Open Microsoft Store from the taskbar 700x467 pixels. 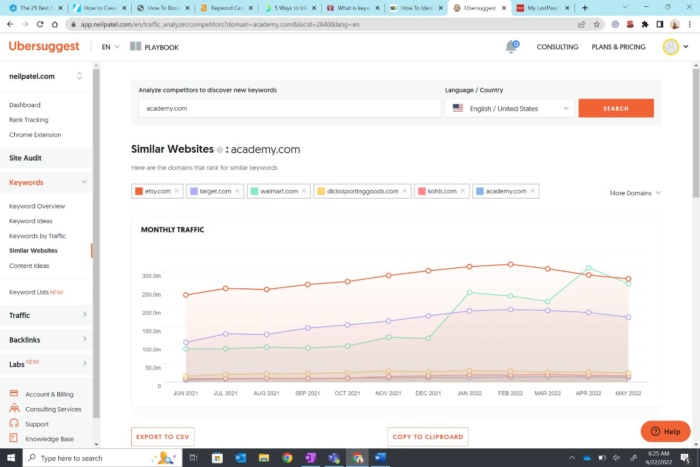pos(217,458)
